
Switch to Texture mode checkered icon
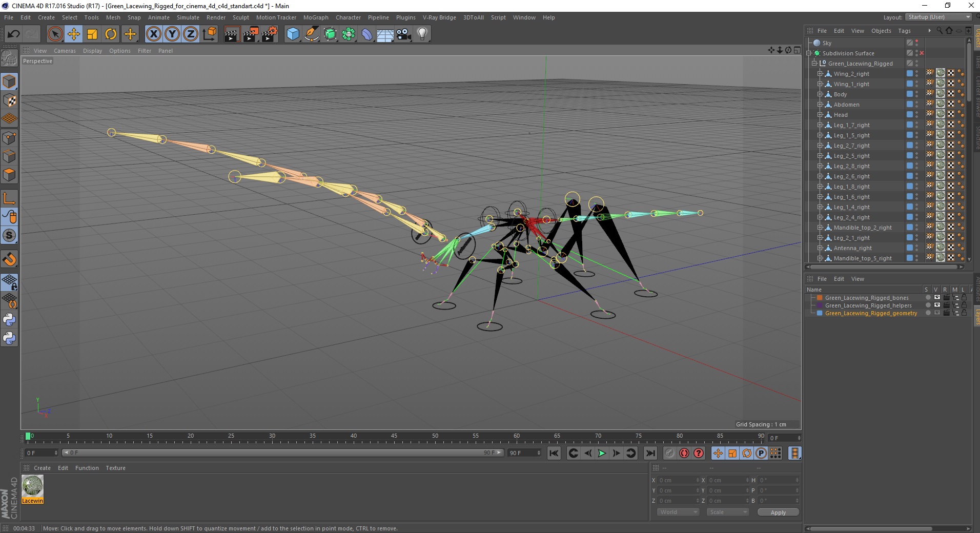coord(9,100)
